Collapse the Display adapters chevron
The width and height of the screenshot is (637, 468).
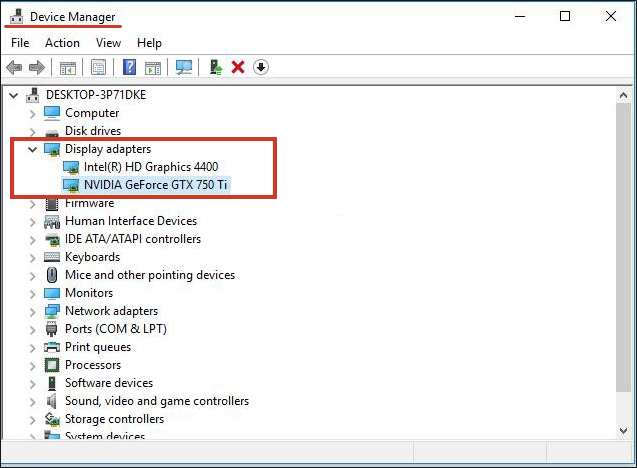[x=32, y=150]
